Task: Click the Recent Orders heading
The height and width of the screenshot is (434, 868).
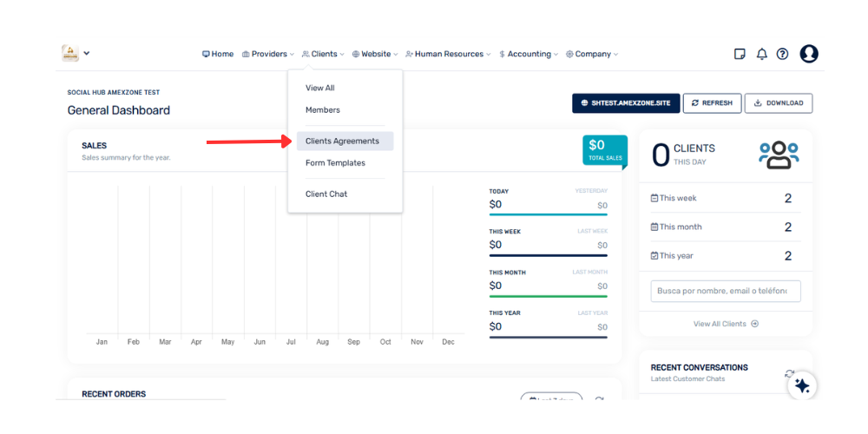Action: coord(114,394)
